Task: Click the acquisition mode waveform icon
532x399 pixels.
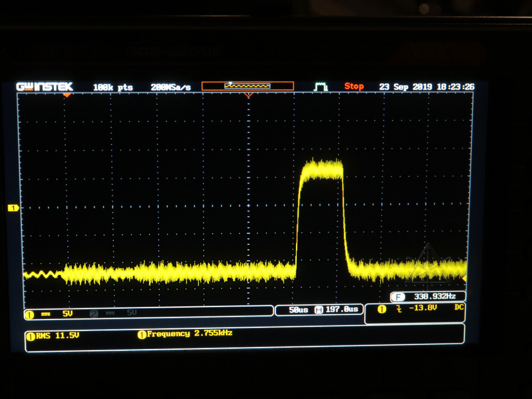Action: coord(321,87)
